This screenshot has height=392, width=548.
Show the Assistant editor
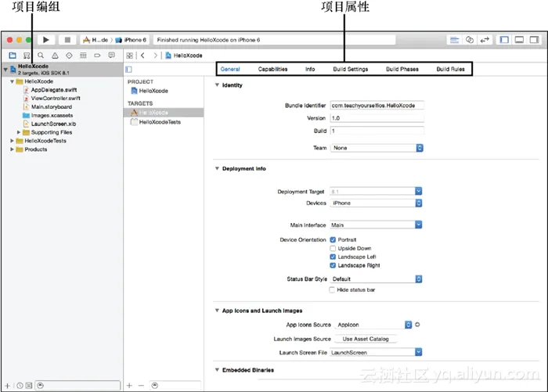point(470,40)
